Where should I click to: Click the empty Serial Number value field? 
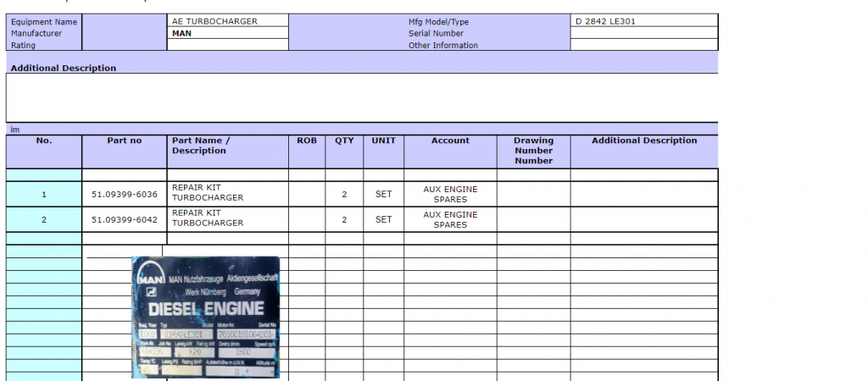[x=643, y=34]
